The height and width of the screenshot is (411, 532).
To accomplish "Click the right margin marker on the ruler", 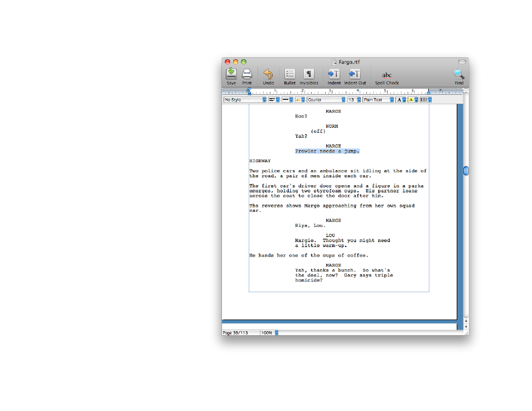I will click(x=428, y=91).
